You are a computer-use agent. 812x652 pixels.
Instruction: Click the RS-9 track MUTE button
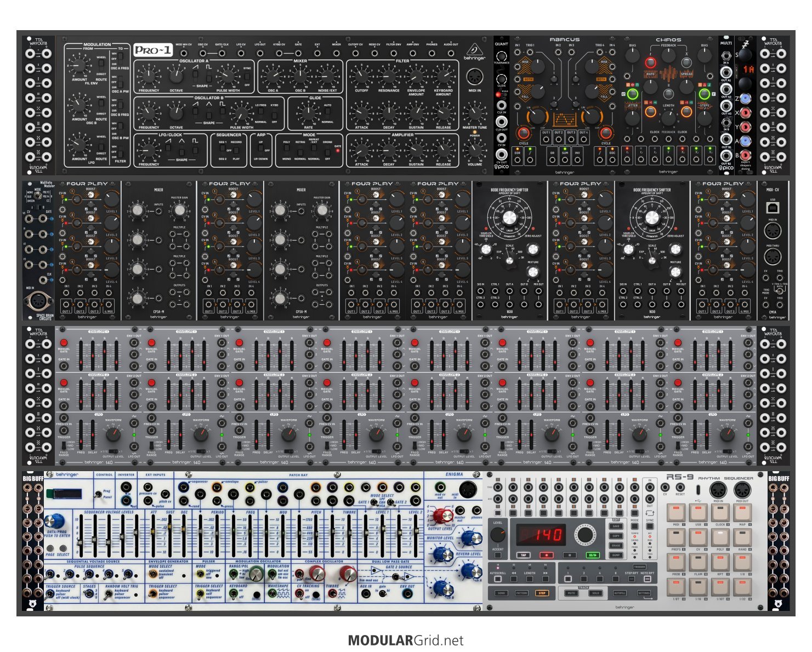tap(571, 593)
